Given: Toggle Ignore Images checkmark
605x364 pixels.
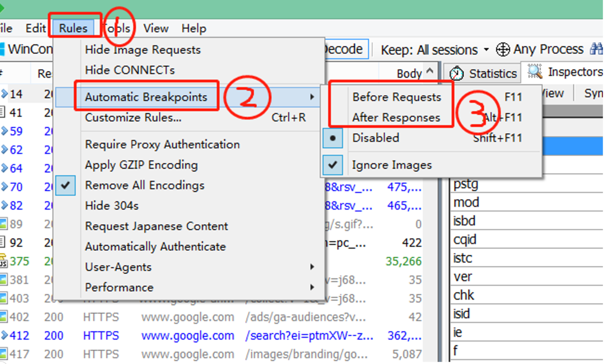Looking at the screenshot, I should pyautogui.click(x=431, y=165).
